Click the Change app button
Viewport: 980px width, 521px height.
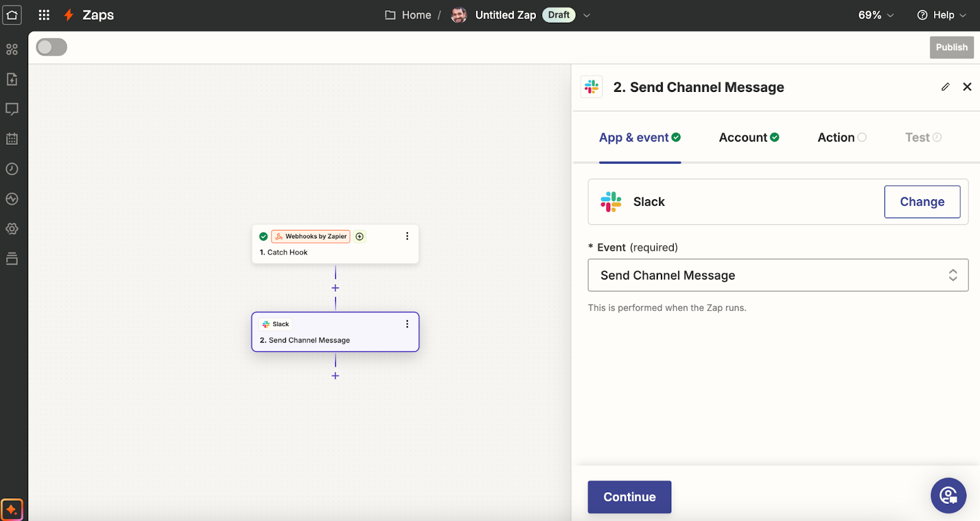click(922, 202)
